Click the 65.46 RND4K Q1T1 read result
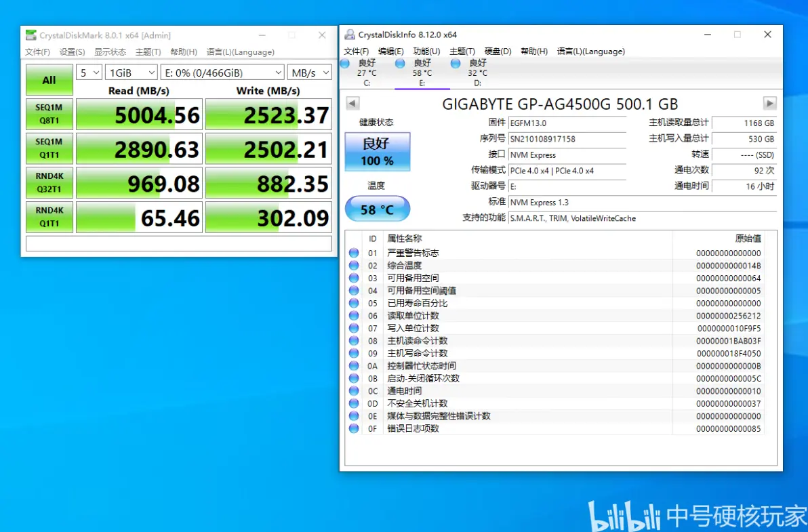The image size is (808, 532). 139,217
